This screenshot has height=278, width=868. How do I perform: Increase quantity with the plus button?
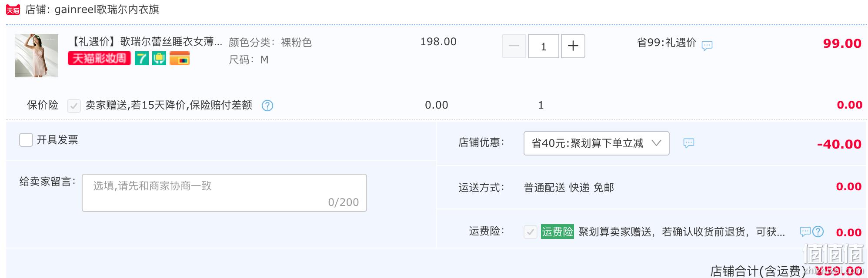coord(573,46)
